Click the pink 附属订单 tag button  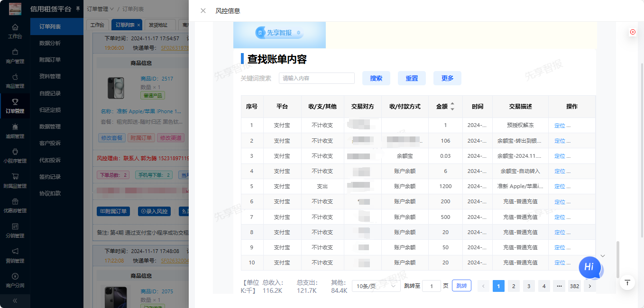tap(141, 138)
